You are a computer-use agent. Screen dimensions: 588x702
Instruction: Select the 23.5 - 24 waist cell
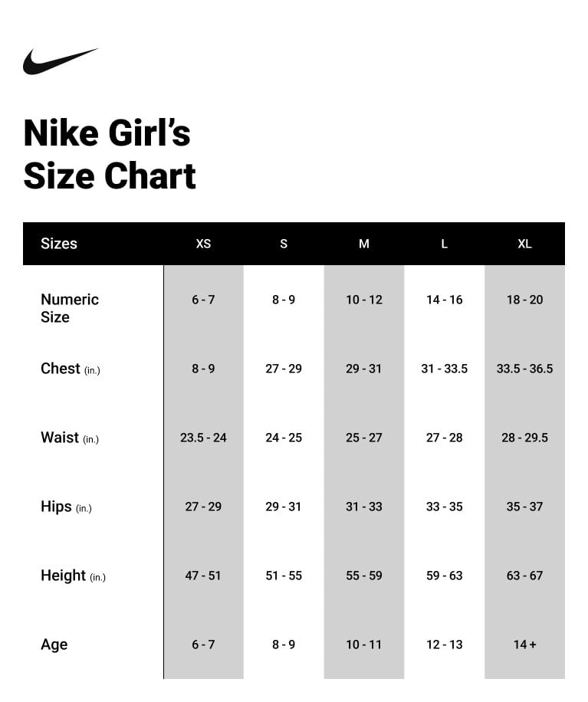pos(203,438)
